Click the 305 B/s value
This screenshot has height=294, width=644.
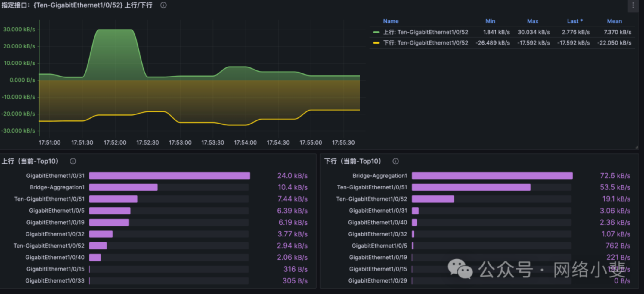[295, 281]
